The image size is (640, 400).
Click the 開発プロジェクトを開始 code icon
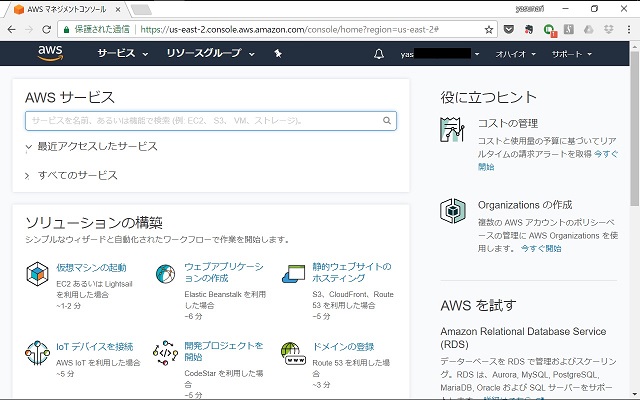[165, 353]
